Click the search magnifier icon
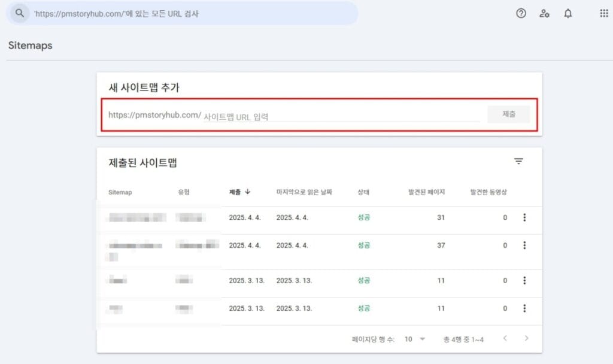The height and width of the screenshot is (364, 613). tap(21, 13)
